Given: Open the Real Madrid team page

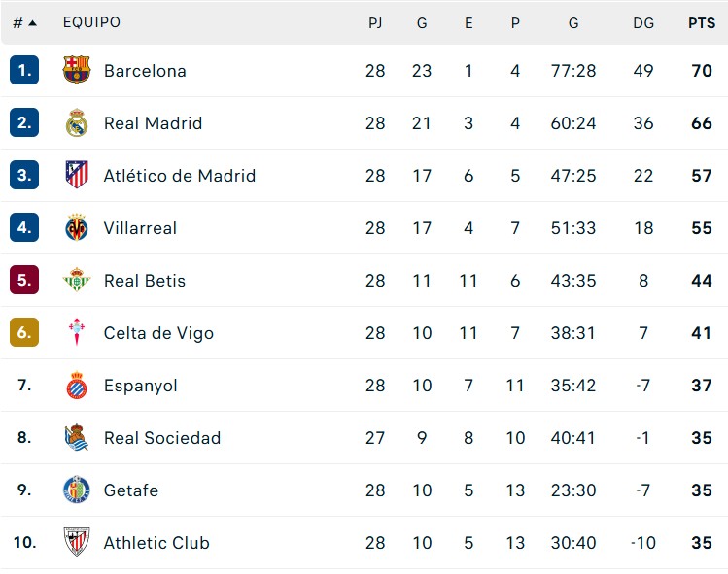Looking at the screenshot, I should 153,123.
